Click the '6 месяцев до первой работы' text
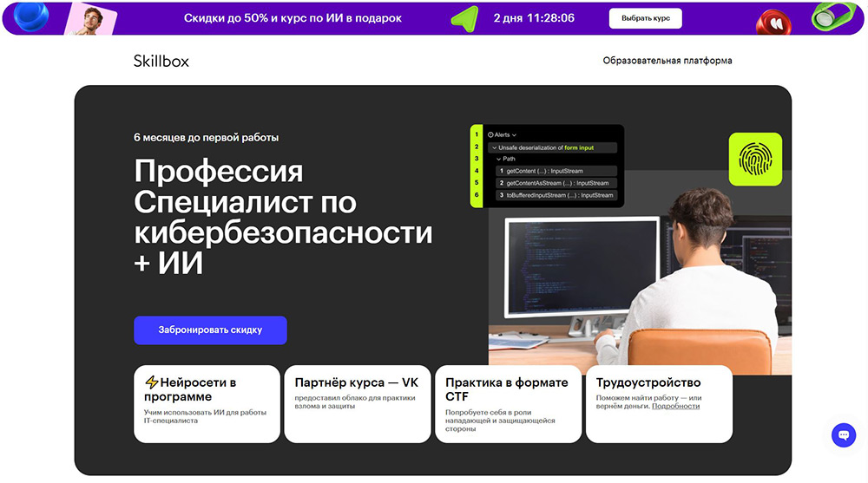The width and height of the screenshot is (868, 483). [x=206, y=138]
